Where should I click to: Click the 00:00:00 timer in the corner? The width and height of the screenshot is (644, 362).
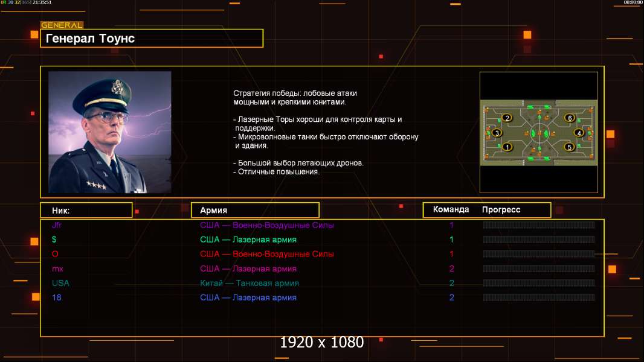coord(633,2)
